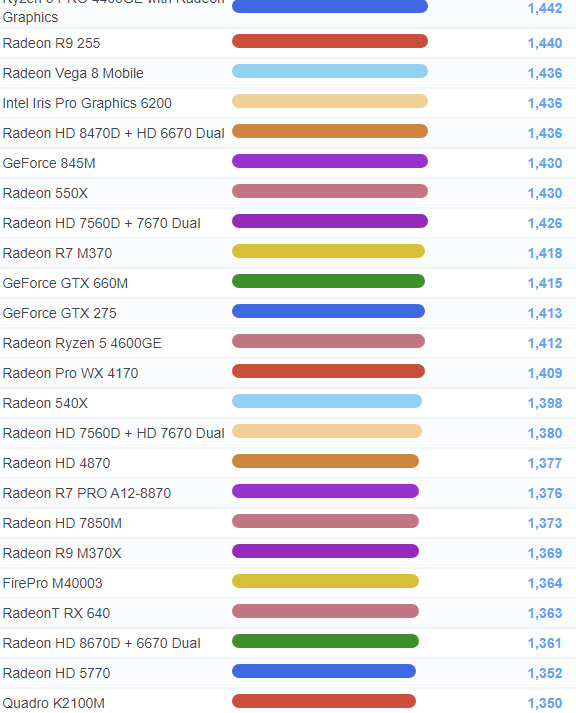Click score 1,398 for Radeon 540X
The image size is (576, 713).
[545, 403]
